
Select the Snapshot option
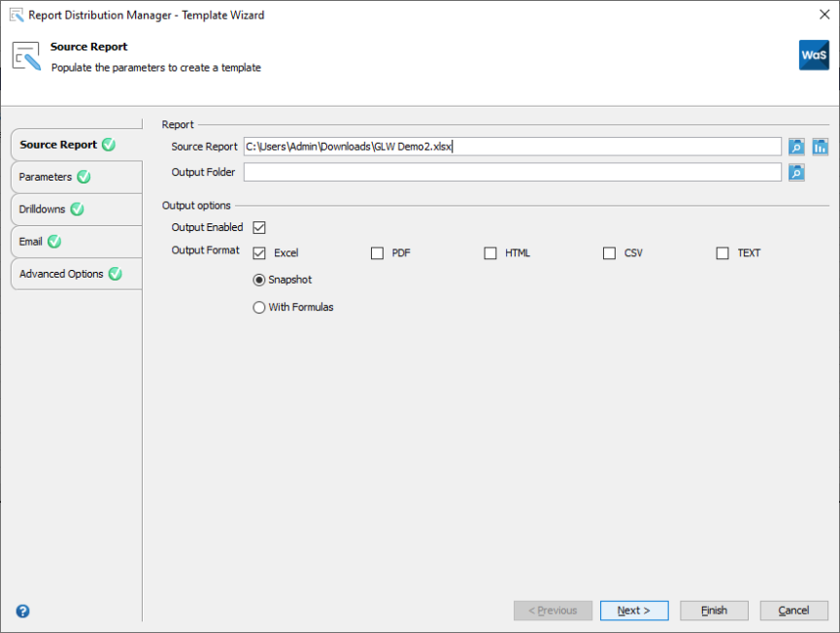258,280
